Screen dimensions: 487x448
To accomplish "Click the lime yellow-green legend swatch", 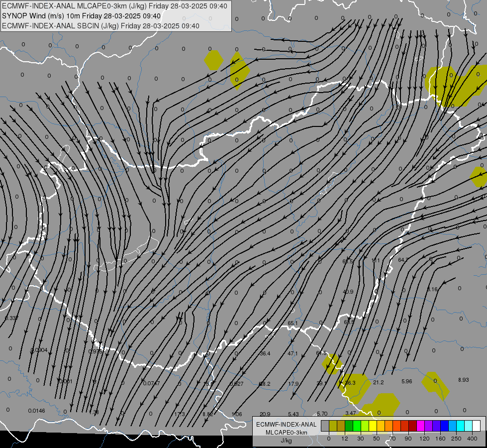I will [365, 426].
